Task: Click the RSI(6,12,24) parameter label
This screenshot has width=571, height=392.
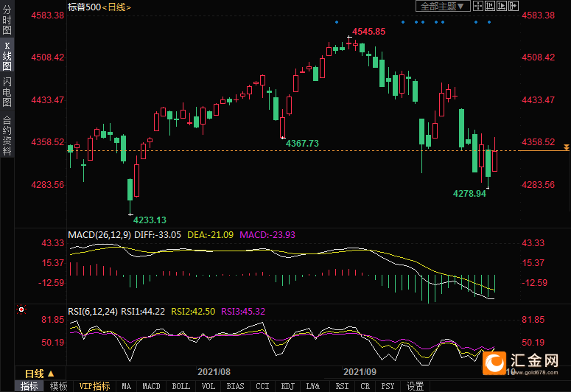Action: tap(93, 312)
